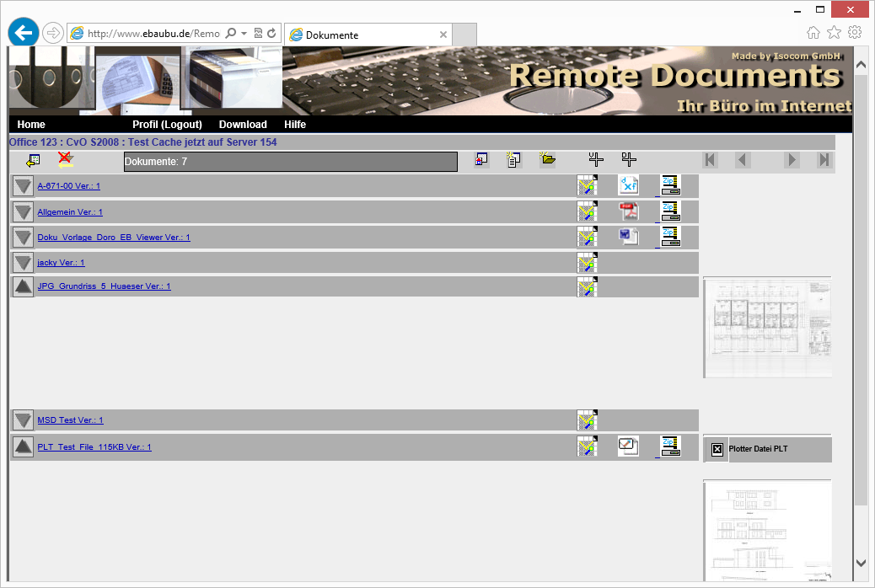Click the toolbar icon of window with small house

coord(481,160)
